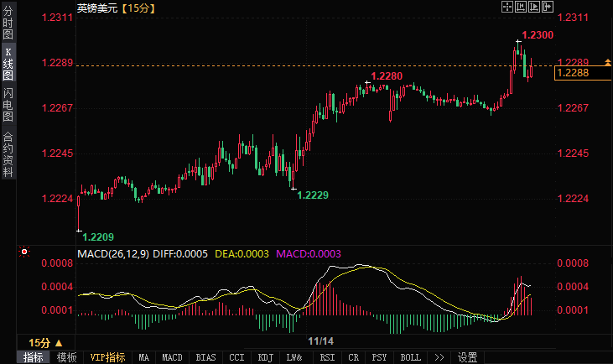The width and height of the screenshot is (613, 364).
Task: Click the orange arrow above the 1.2288 price tag
Action: (x=607, y=62)
